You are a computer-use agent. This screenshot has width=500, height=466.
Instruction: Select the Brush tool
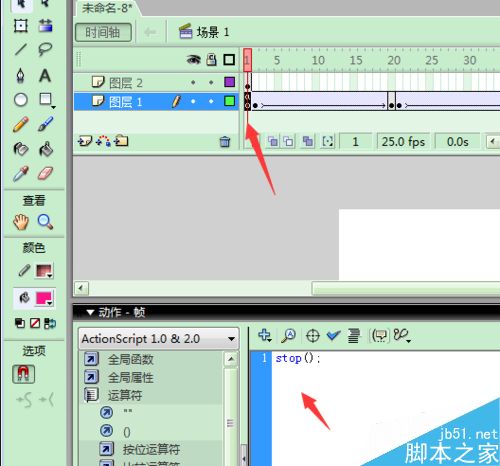tap(46, 124)
